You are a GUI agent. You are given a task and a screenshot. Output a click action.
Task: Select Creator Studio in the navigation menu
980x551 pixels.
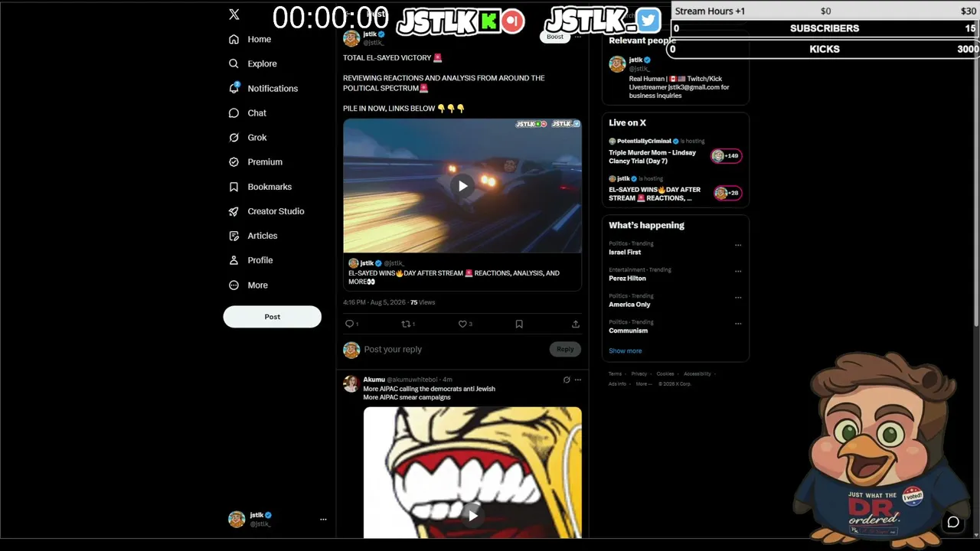(276, 211)
